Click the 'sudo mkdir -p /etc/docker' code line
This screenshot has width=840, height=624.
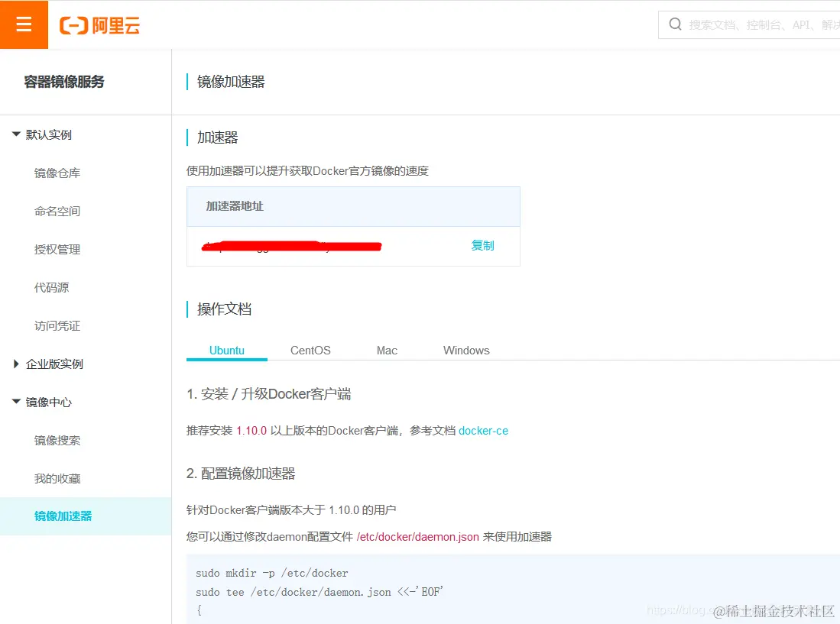click(271, 573)
